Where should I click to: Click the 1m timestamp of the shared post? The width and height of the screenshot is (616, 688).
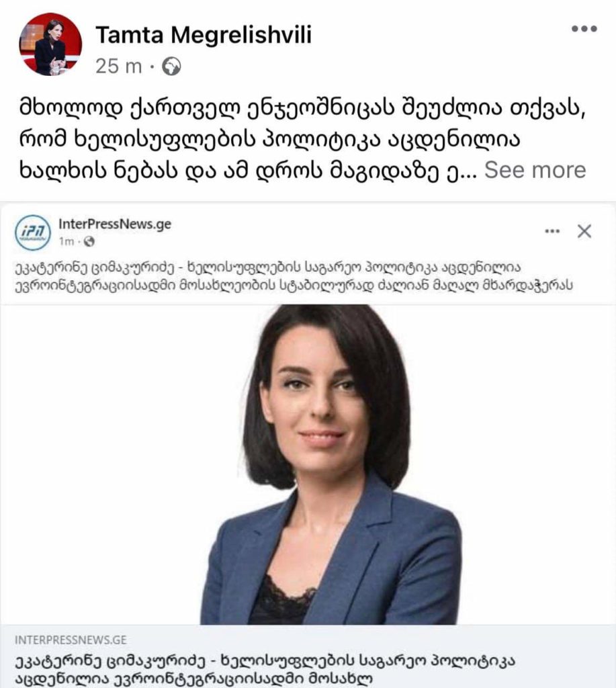67,241
